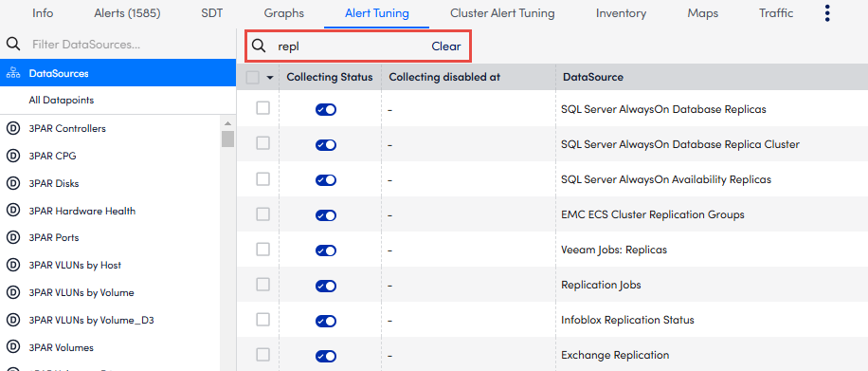Click the D icon for 3PAR Controllers
This screenshot has height=371, width=868.
click(x=12, y=129)
